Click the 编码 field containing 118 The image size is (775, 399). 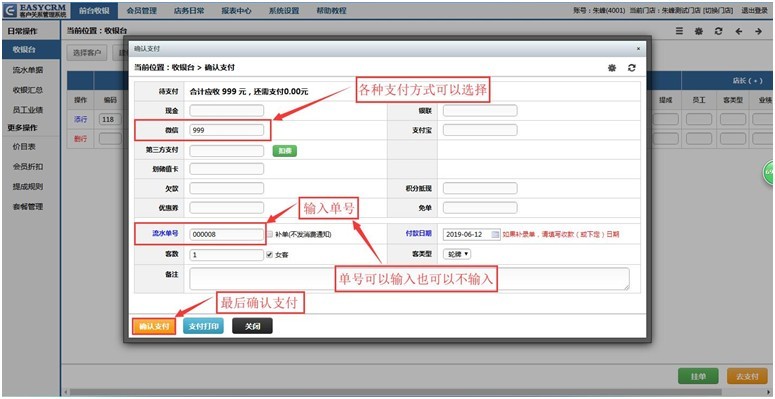click(x=110, y=119)
